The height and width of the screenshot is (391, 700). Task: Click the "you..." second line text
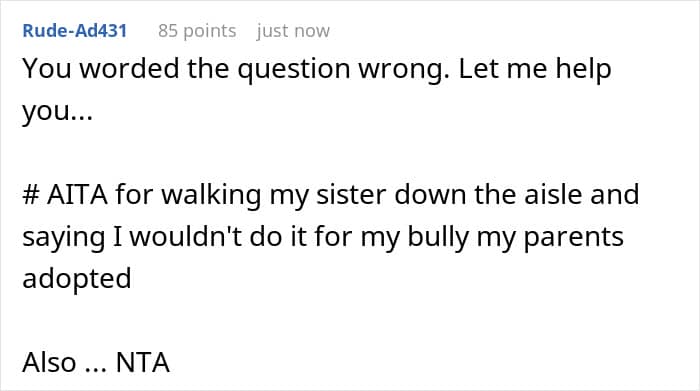tap(58, 112)
